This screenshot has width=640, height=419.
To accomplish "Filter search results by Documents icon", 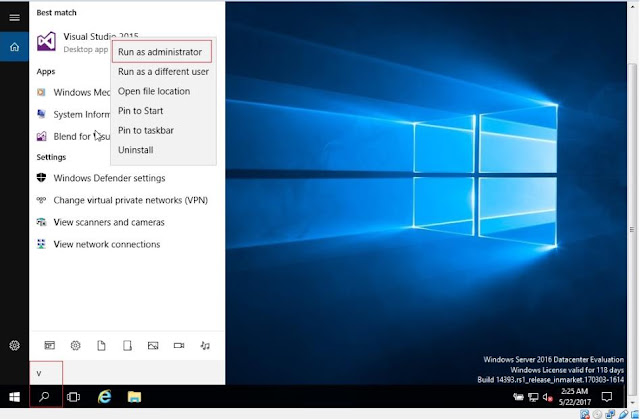I will click(x=101, y=346).
